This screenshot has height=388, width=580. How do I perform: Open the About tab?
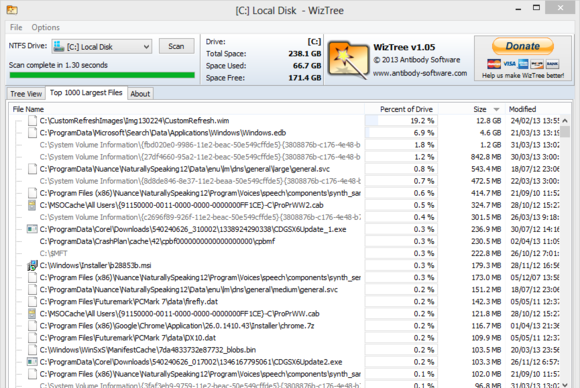click(140, 94)
